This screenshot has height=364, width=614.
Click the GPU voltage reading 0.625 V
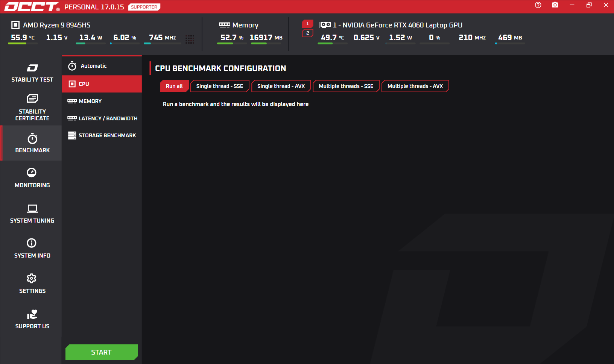tap(366, 38)
